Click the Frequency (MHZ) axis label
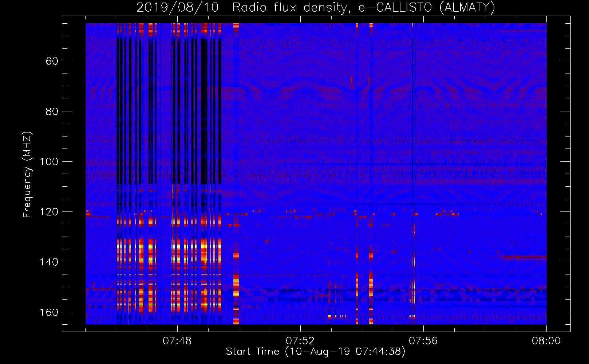This screenshot has width=589, height=364. (27, 174)
